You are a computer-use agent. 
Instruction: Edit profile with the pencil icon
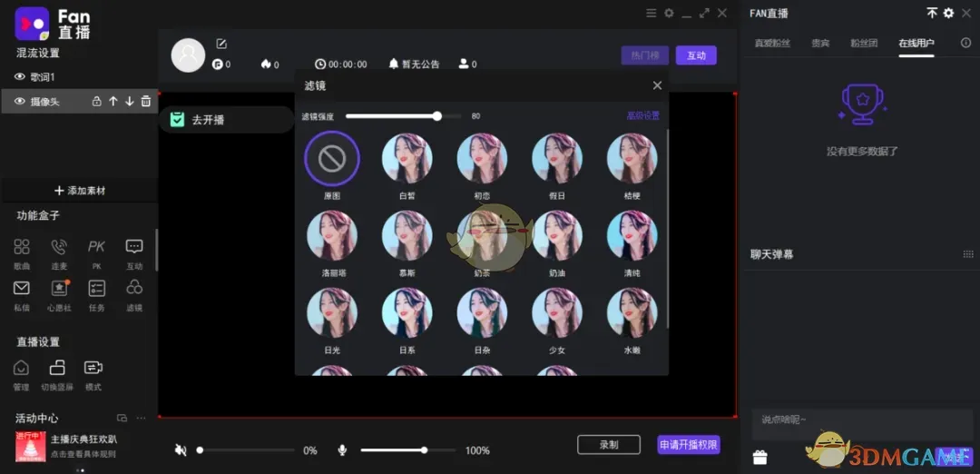(x=221, y=44)
